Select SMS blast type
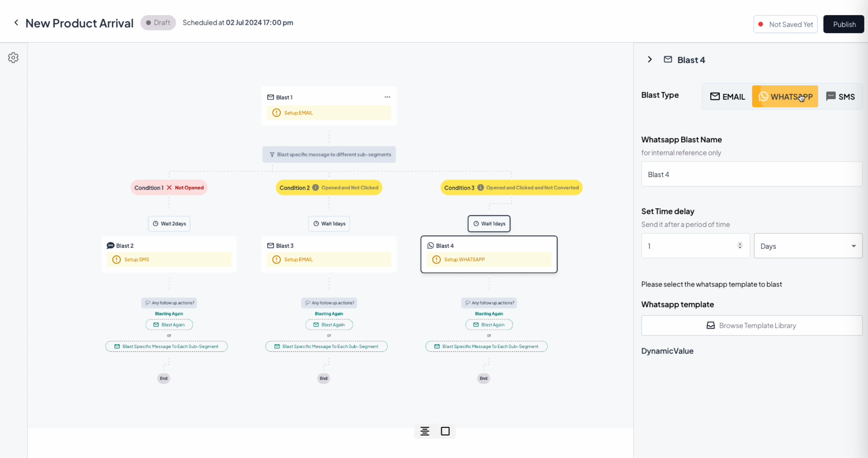Image resolution: width=868 pixels, height=458 pixels. pos(840,97)
